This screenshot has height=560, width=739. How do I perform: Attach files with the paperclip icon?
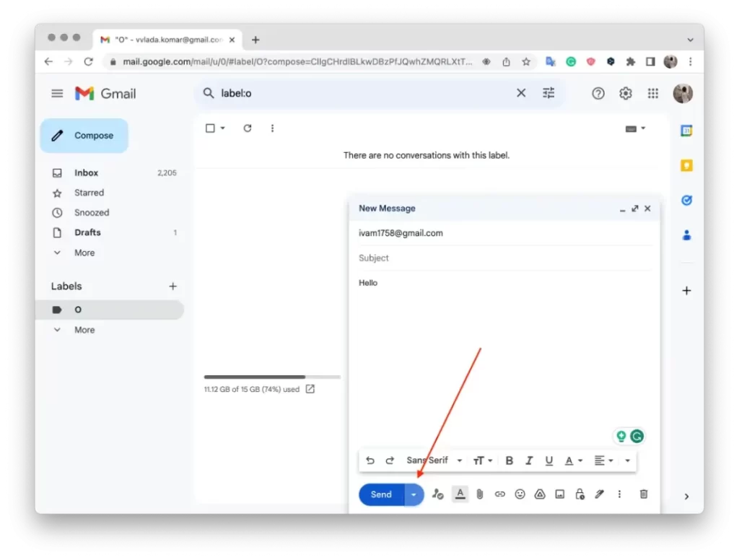(x=480, y=494)
